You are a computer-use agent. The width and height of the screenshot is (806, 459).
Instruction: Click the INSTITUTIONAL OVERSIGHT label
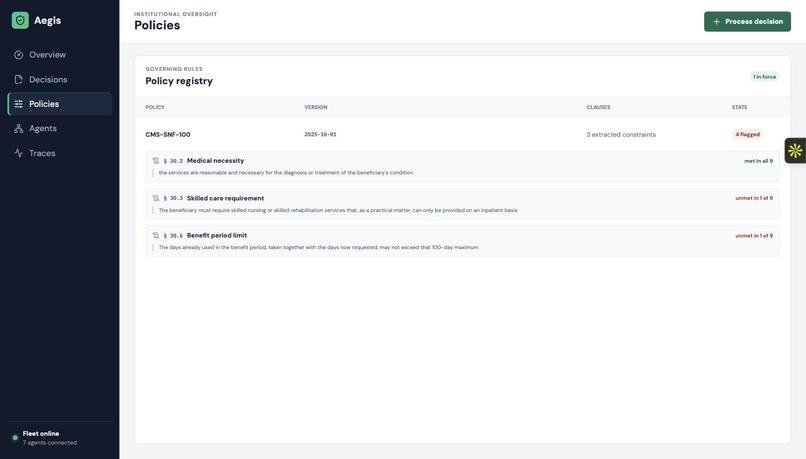tap(175, 14)
